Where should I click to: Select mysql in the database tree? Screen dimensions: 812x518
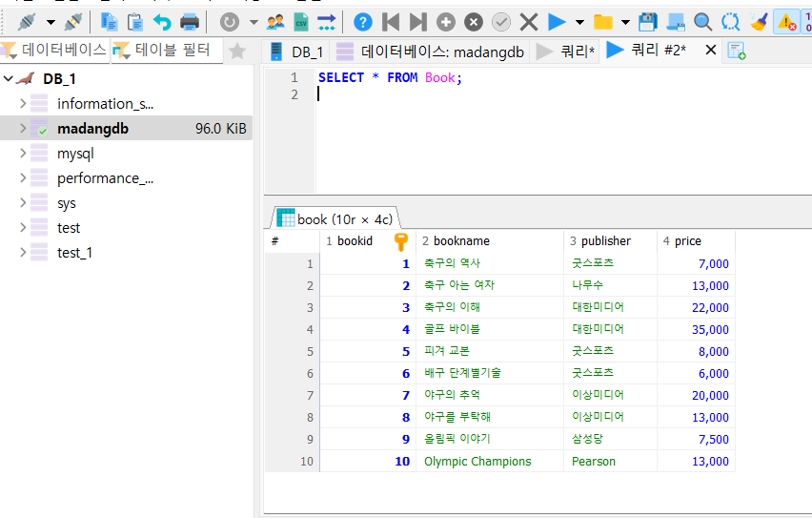click(x=75, y=154)
